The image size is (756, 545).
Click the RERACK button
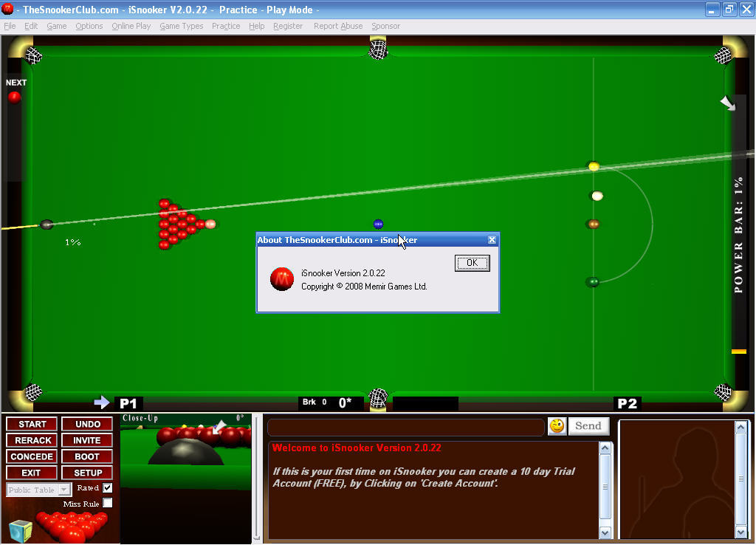(x=32, y=440)
